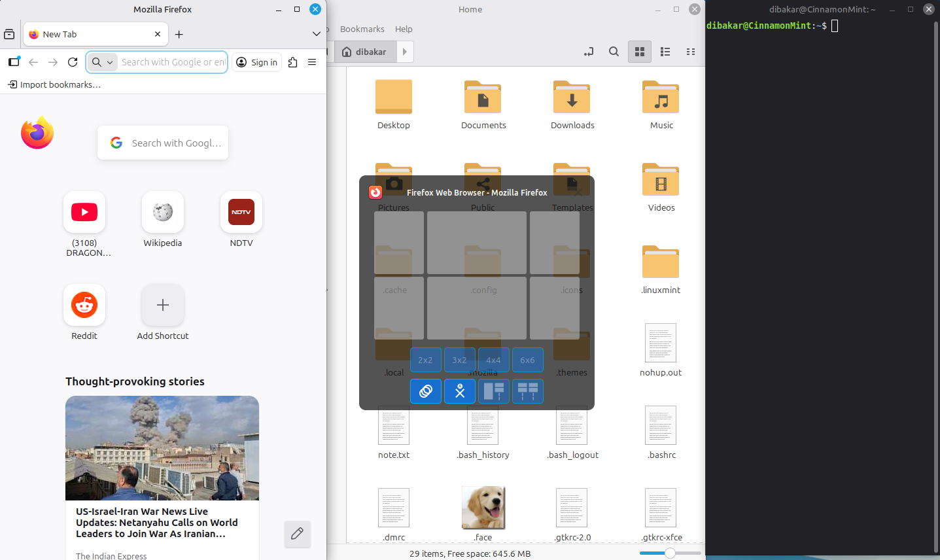The width and height of the screenshot is (940, 560).
Task: Focus the Google search box on new tab
Action: pos(163,143)
